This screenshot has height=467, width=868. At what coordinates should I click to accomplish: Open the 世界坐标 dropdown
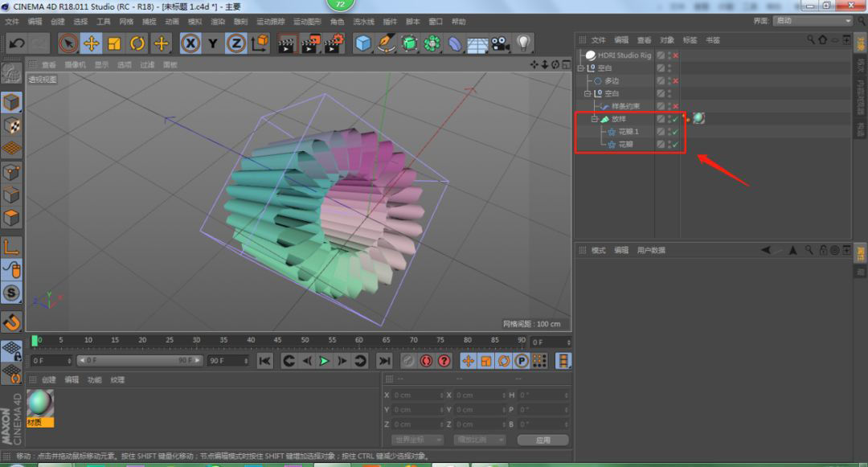coord(417,440)
